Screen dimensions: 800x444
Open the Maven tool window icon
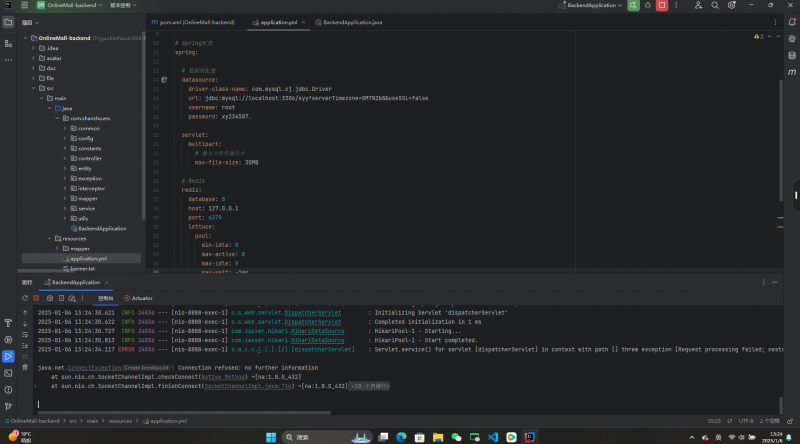792,72
